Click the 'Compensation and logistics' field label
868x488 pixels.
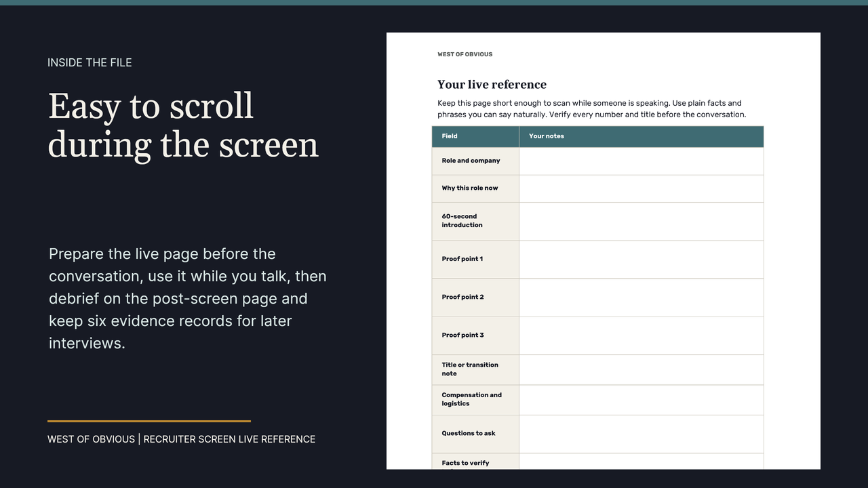pyautogui.click(x=472, y=399)
